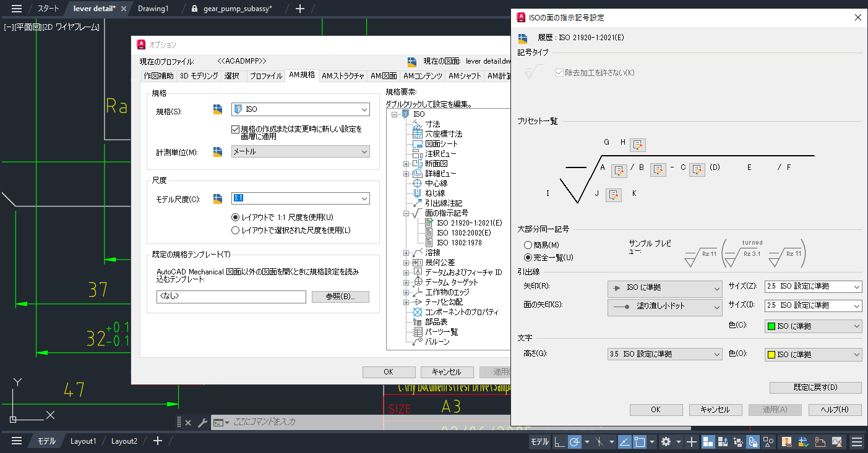The width and height of the screenshot is (868, 453).
Task: Switch to the gear_pump_subassy drawing tab
Action: (x=237, y=9)
